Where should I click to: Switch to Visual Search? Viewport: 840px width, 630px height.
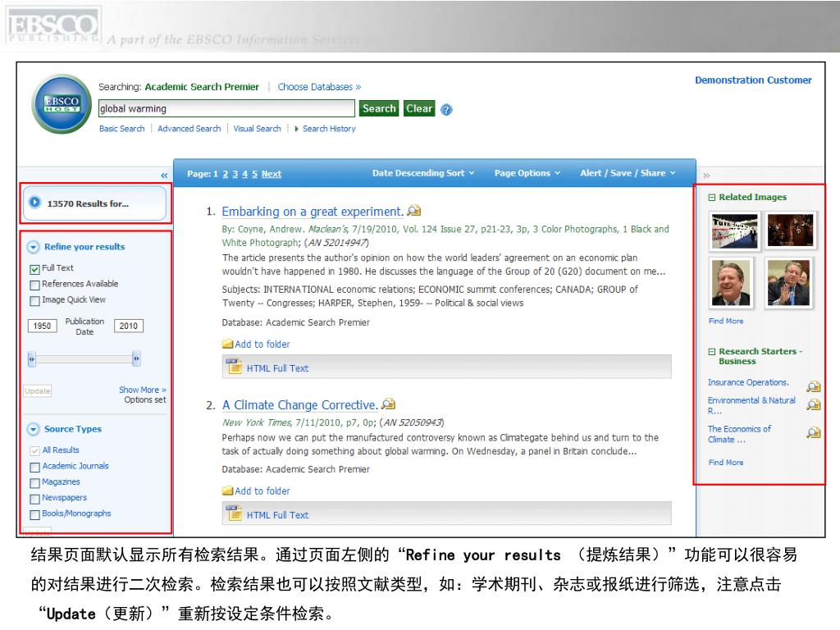coord(257,129)
